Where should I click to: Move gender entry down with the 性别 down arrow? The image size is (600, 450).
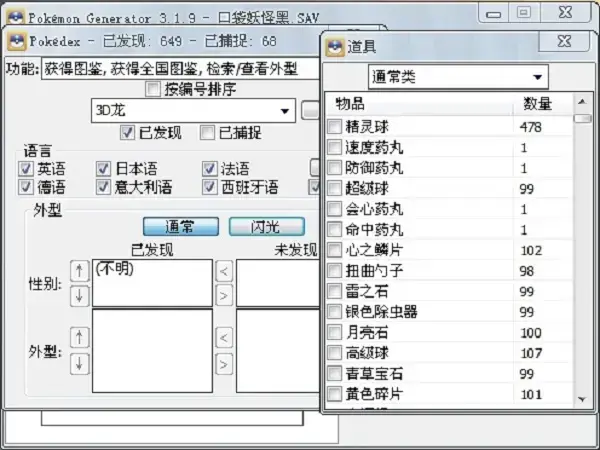coord(80,296)
